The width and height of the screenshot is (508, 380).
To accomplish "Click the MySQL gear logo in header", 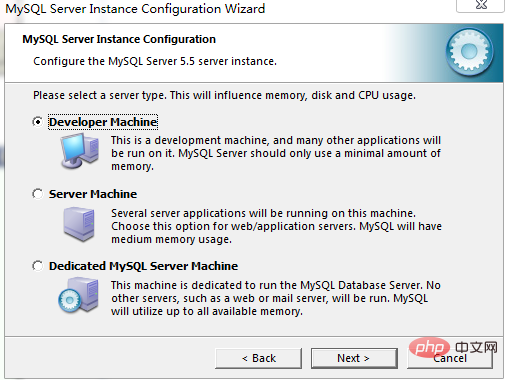I will tap(470, 52).
